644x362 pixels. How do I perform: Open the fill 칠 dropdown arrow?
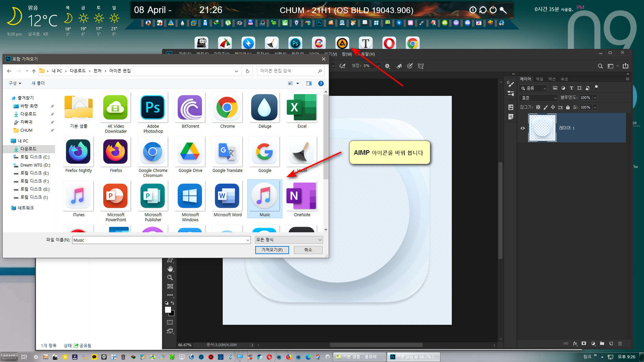click(x=595, y=107)
